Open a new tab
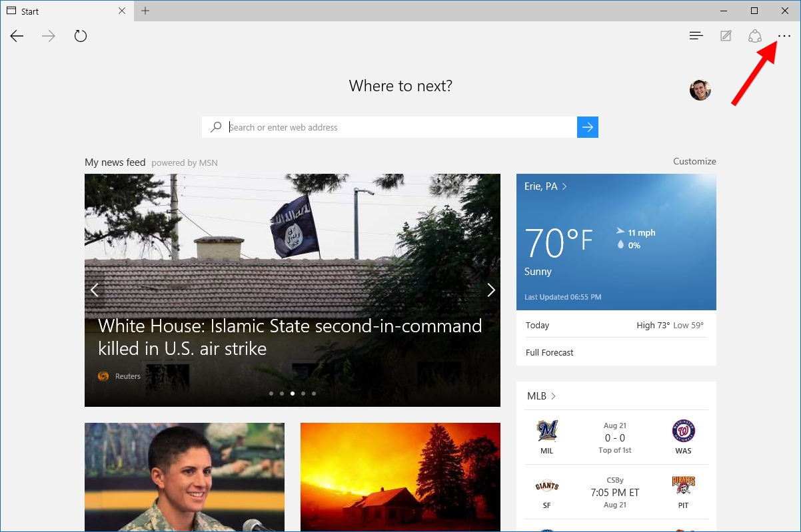Image resolution: width=801 pixels, height=532 pixels. coord(145,11)
